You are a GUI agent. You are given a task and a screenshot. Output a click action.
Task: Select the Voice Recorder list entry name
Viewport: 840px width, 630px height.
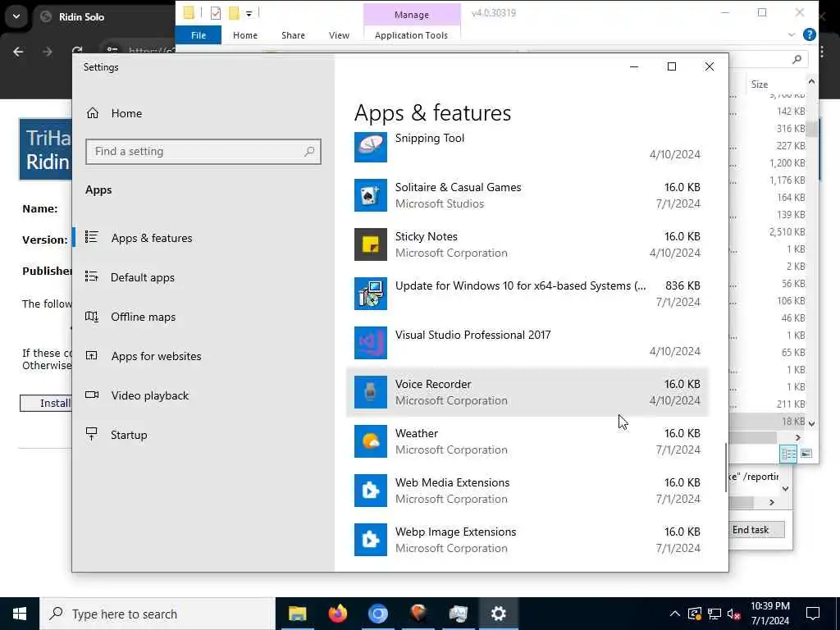(x=433, y=384)
